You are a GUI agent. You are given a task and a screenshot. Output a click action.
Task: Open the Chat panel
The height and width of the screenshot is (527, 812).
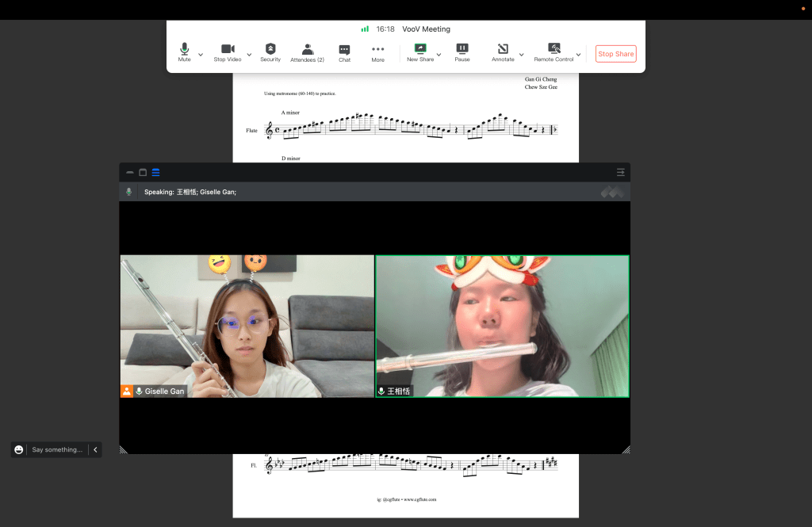[344, 52]
